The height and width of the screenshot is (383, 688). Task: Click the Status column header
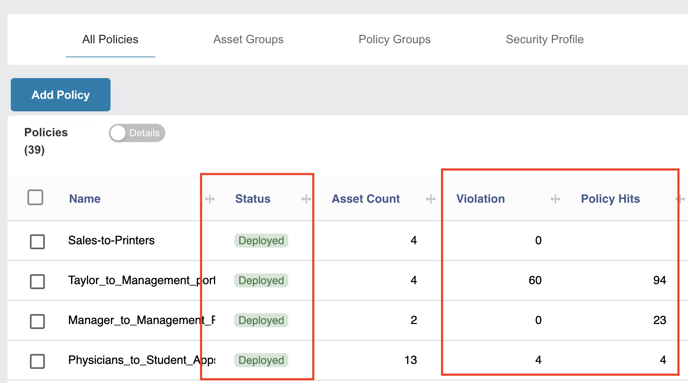coord(253,199)
